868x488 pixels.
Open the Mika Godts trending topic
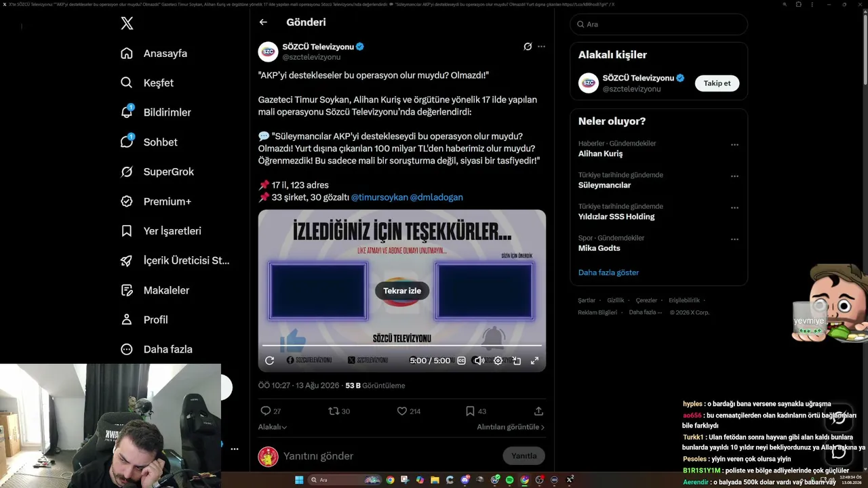[x=599, y=248]
